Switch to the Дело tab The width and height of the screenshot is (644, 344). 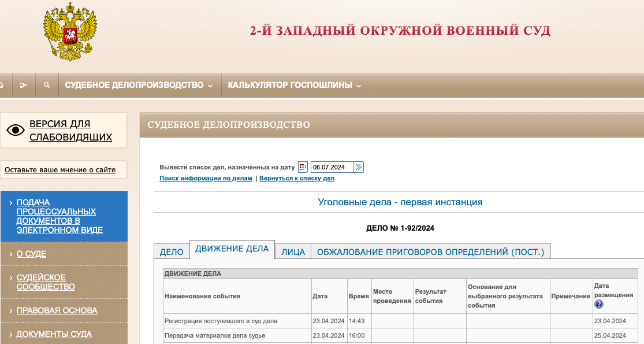172,251
